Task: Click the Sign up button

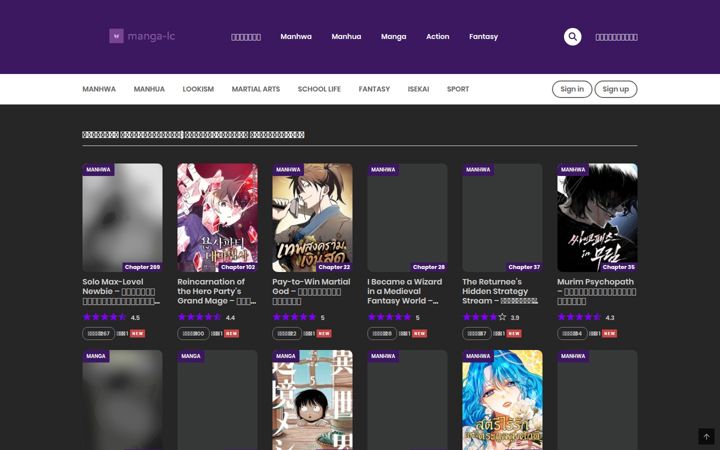Action: (x=616, y=89)
